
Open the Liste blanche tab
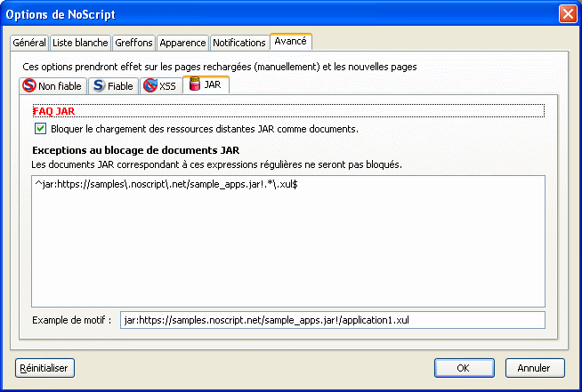click(x=80, y=43)
